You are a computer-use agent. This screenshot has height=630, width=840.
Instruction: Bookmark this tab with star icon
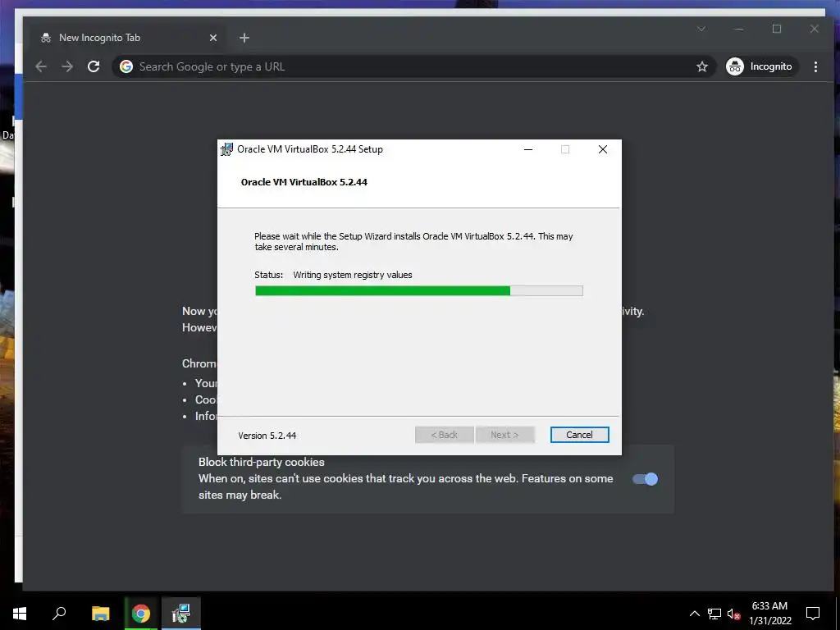coord(702,66)
